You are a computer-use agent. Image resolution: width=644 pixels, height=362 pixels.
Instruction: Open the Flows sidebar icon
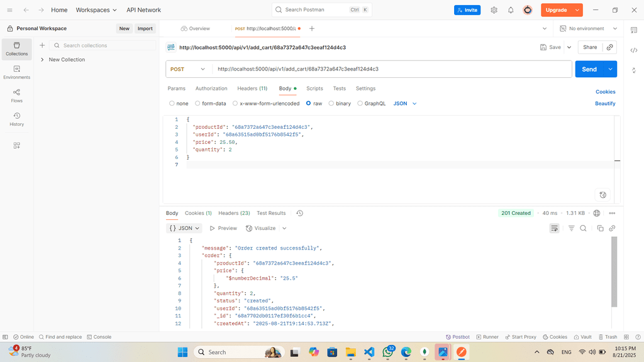coord(16,96)
